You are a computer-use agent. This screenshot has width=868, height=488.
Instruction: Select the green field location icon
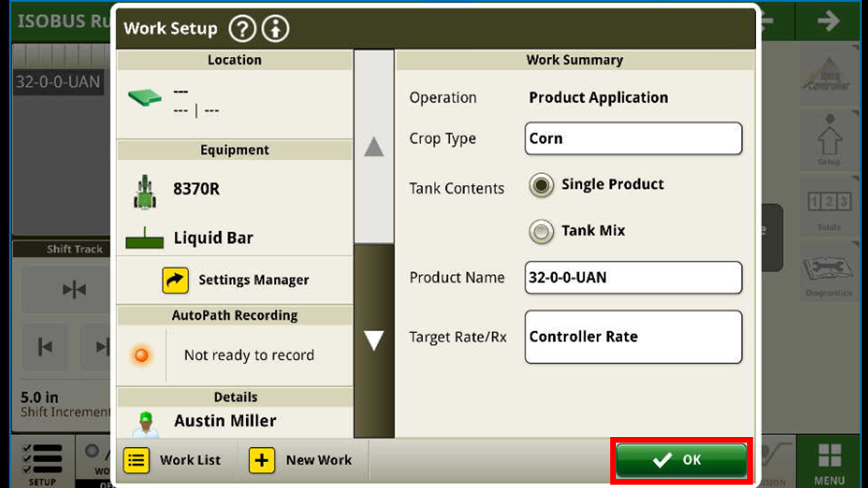pyautogui.click(x=144, y=98)
